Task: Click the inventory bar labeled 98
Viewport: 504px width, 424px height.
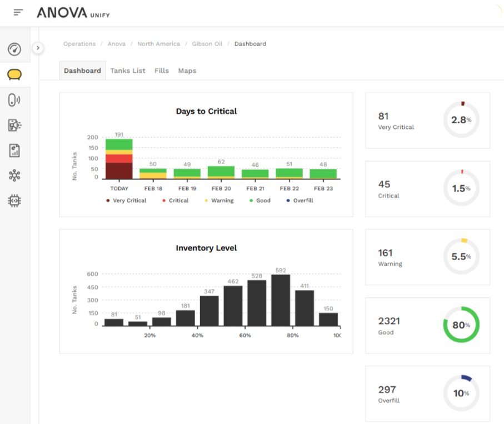Action: pos(162,322)
